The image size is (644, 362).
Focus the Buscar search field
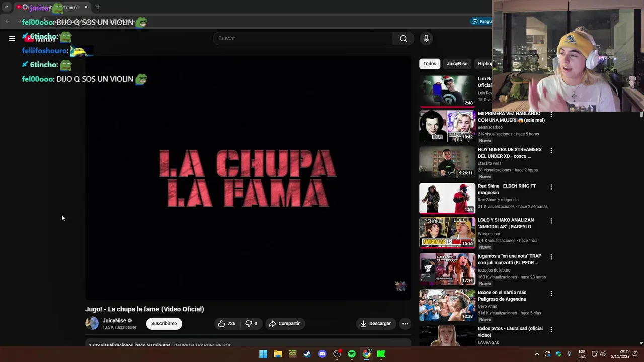point(303,39)
